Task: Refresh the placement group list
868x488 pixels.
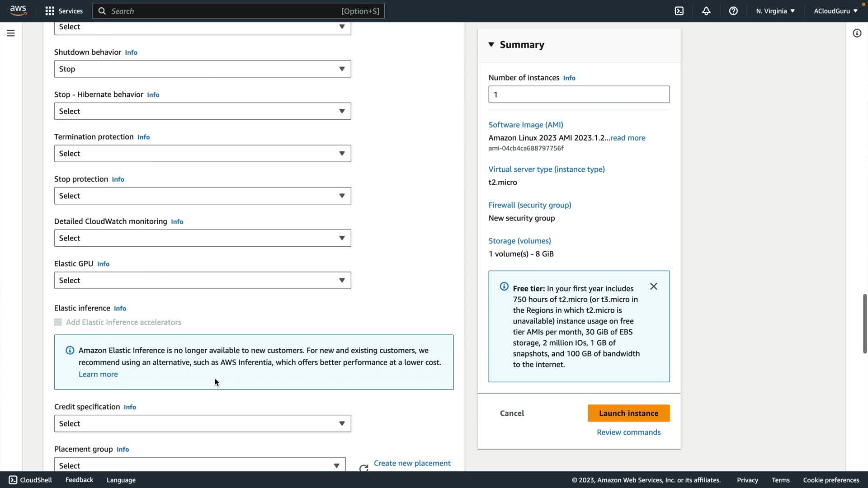Action: click(x=363, y=468)
